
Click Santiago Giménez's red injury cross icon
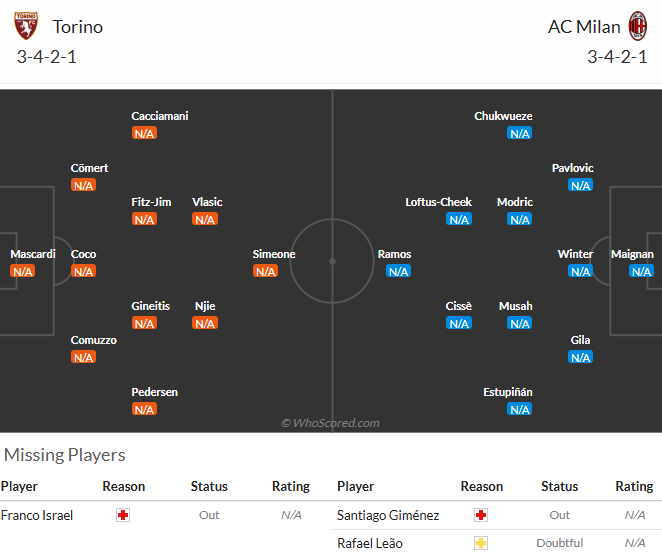[481, 515]
